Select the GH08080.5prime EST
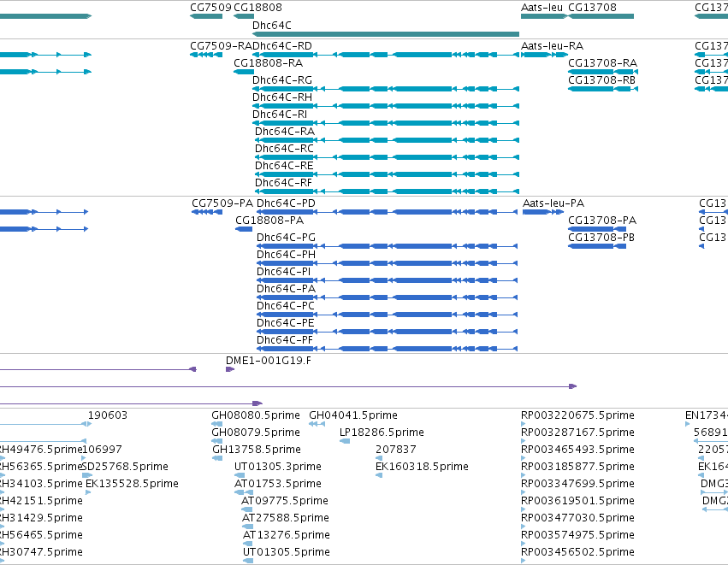The image size is (728, 565). point(256,415)
